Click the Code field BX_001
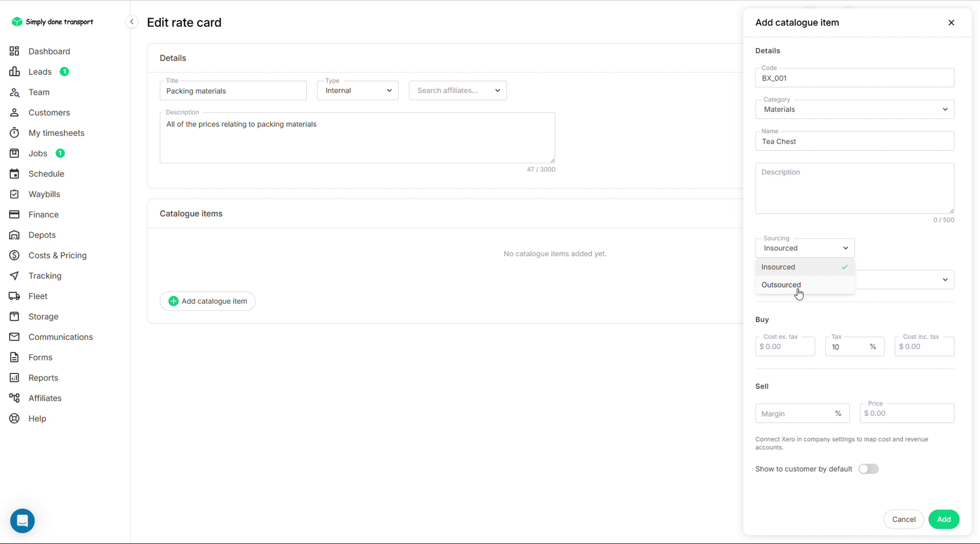 tap(855, 78)
